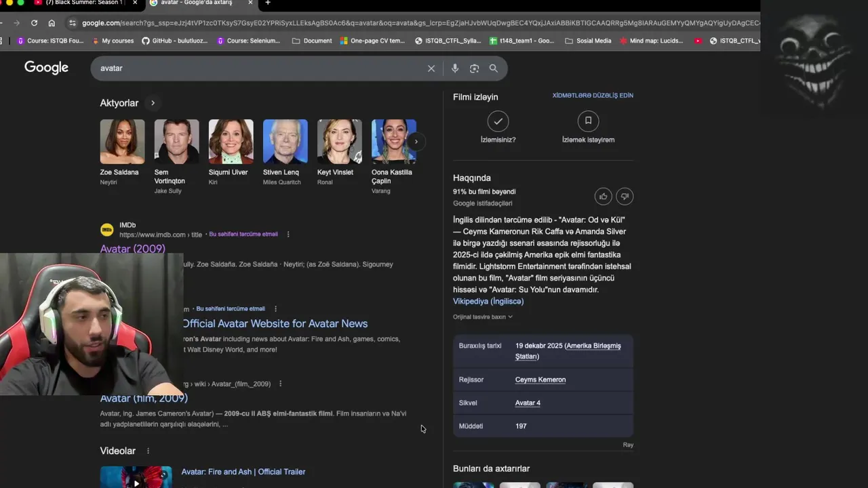Open Amerika Birləşmiş Ştatları release link
The height and width of the screenshot is (488, 868).
[x=568, y=351]
